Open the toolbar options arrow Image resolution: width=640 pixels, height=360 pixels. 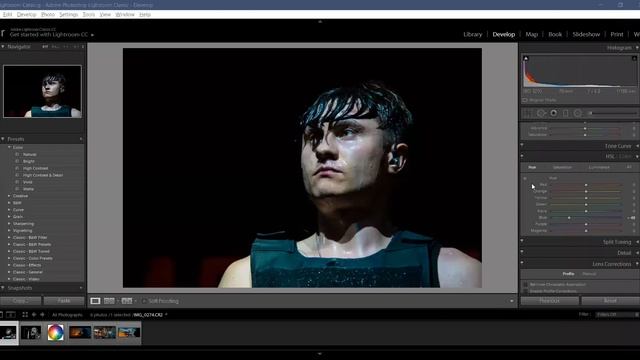point(511,301)
